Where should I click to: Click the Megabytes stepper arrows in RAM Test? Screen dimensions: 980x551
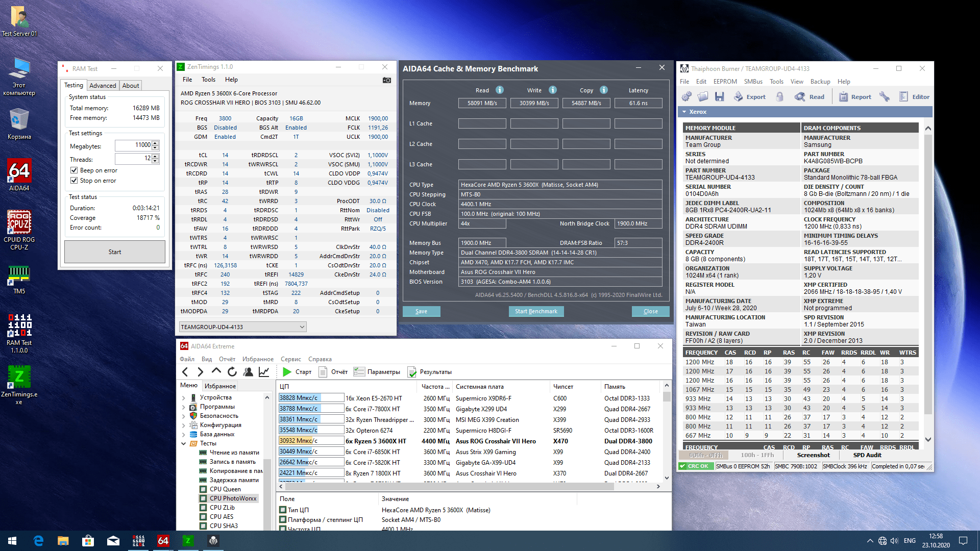click(155, 145)
